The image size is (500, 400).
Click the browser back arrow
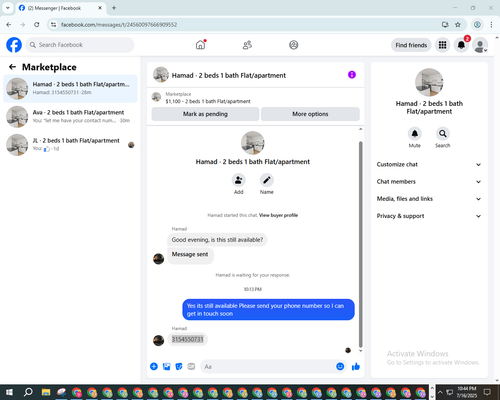pos(9,25)
